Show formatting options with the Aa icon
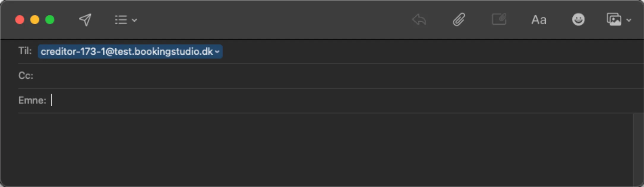 coord(539,20)
